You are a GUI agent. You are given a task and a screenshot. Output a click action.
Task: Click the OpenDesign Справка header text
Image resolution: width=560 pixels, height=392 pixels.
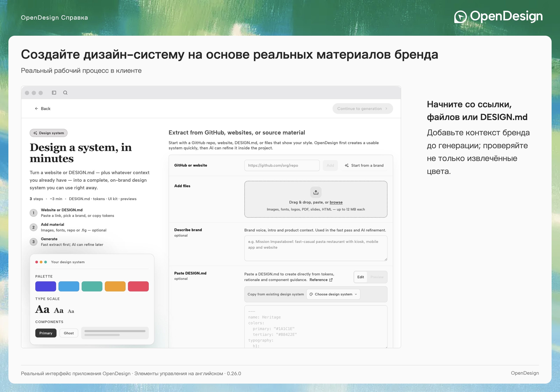pyautogui.click(x=54, y=17)
